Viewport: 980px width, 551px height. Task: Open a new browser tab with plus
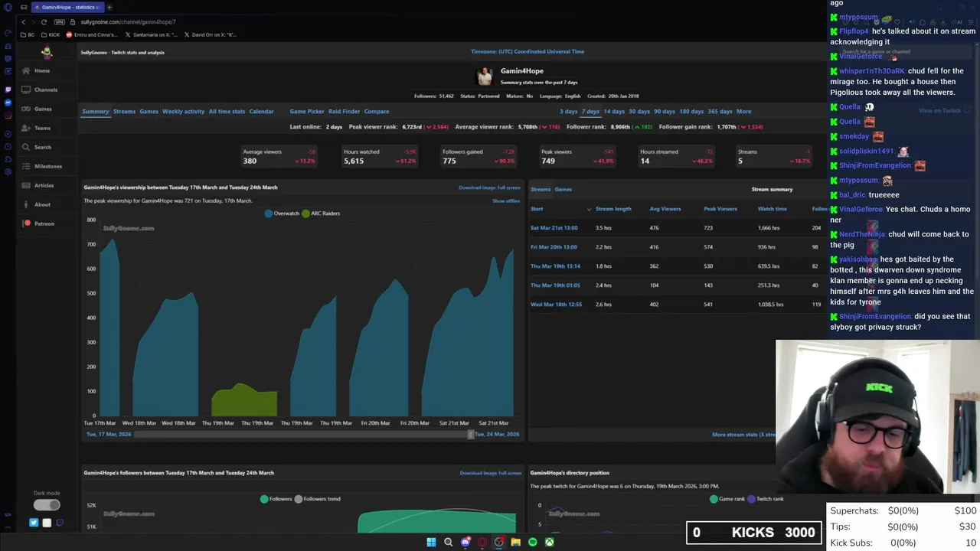[109, 7]
